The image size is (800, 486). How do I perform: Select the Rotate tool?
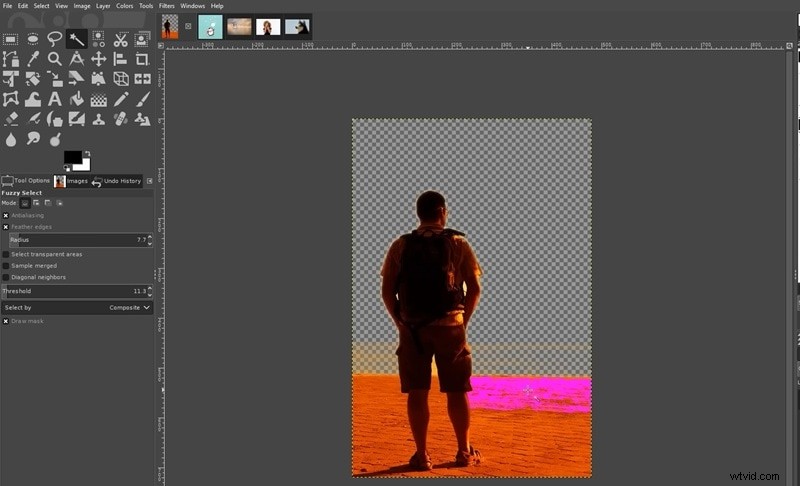[33, 79]
